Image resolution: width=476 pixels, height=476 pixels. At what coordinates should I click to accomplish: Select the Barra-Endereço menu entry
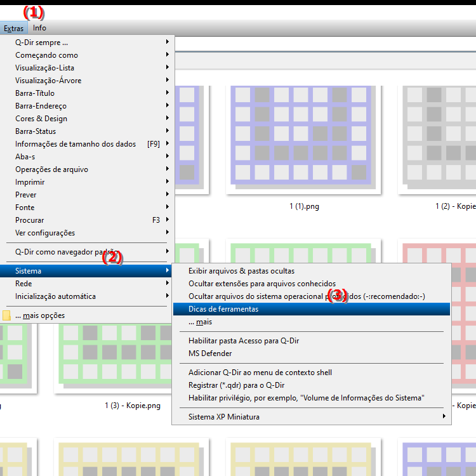pyautogui.click(x=87, y=106)
